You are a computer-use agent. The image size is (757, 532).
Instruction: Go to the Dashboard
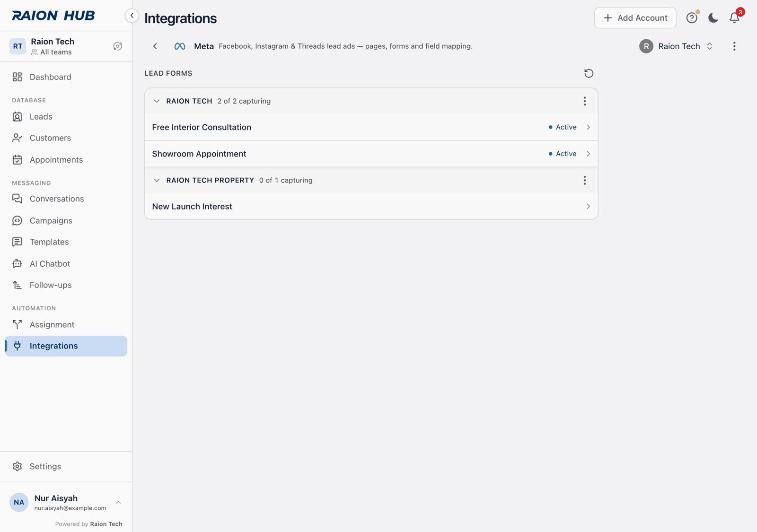click(x=66, y=77)
